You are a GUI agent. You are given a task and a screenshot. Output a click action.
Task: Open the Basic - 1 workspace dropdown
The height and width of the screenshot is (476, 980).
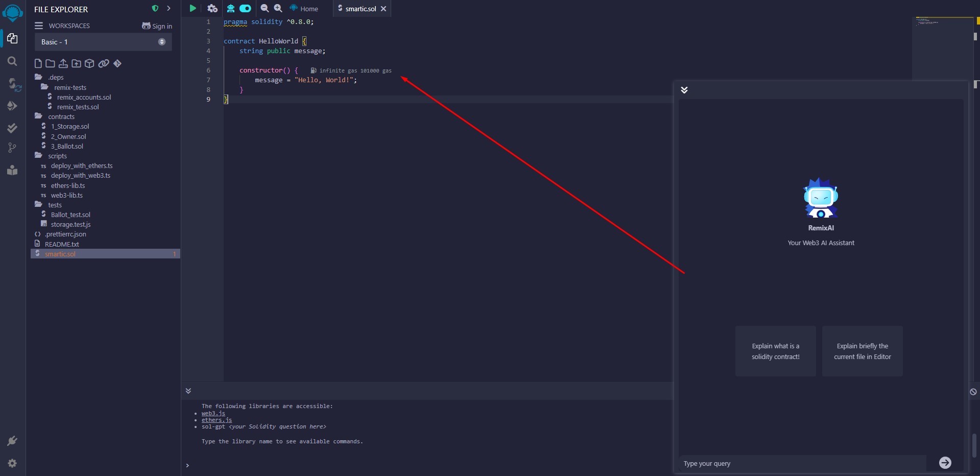tap(103, 42)
